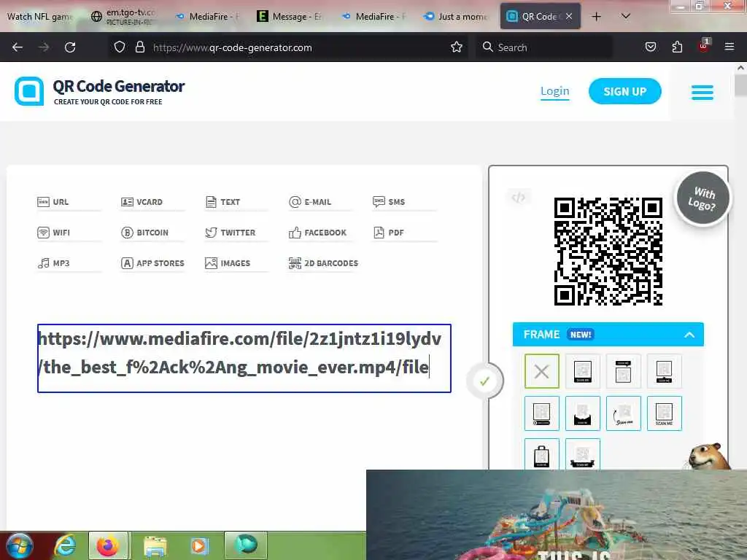The image size is (747, 560).
Task: Open the site hamburger menu
Action: 703,93
